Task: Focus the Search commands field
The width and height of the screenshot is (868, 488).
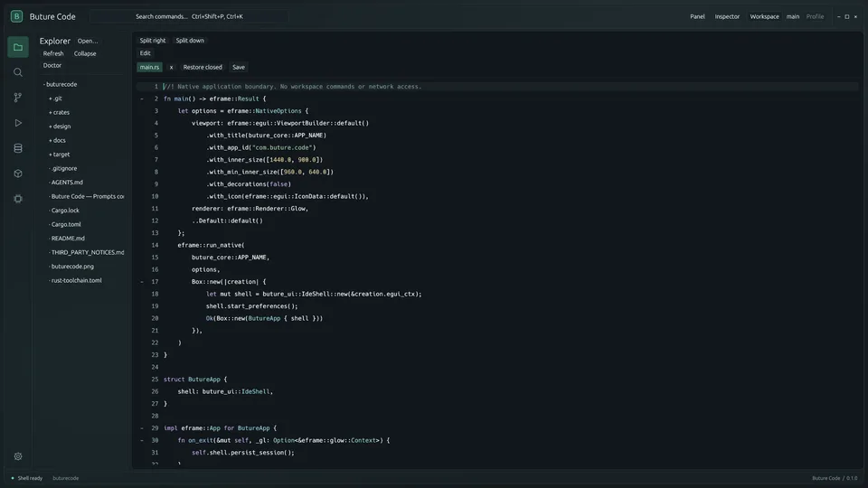Action: pos(189,16)
